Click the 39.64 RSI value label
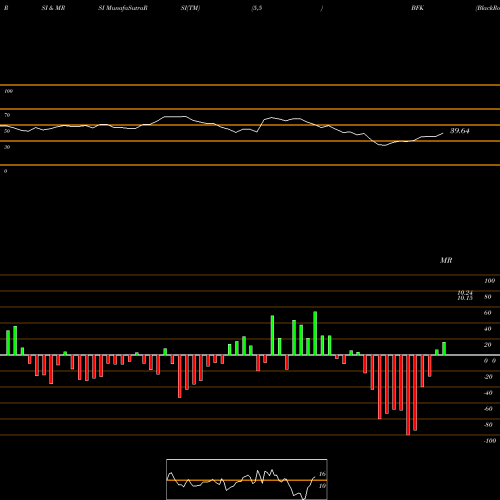Image resolution: width=500 pixels, height=500 pixels. pos(460,131)
